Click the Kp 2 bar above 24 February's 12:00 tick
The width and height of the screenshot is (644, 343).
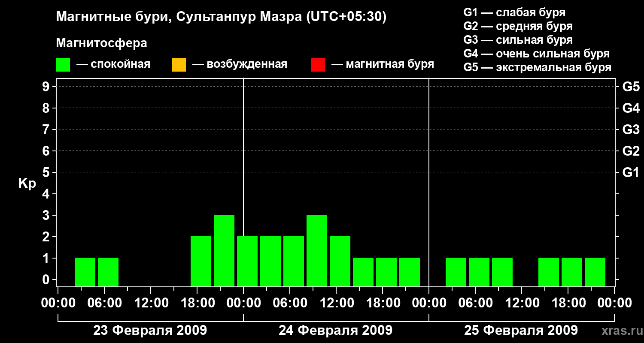pos(340,261)
